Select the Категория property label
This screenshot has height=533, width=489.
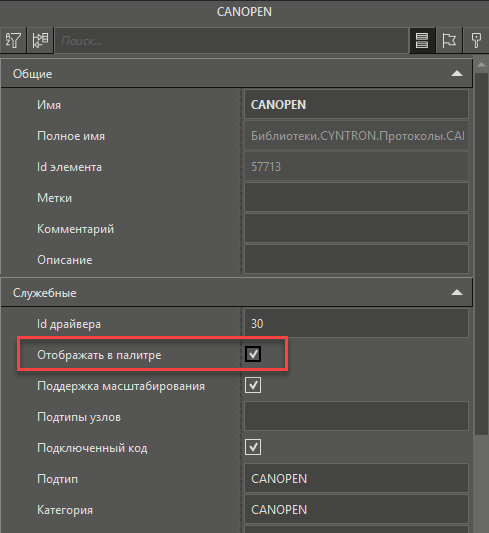pyautogui.click(x=65, y=510)
